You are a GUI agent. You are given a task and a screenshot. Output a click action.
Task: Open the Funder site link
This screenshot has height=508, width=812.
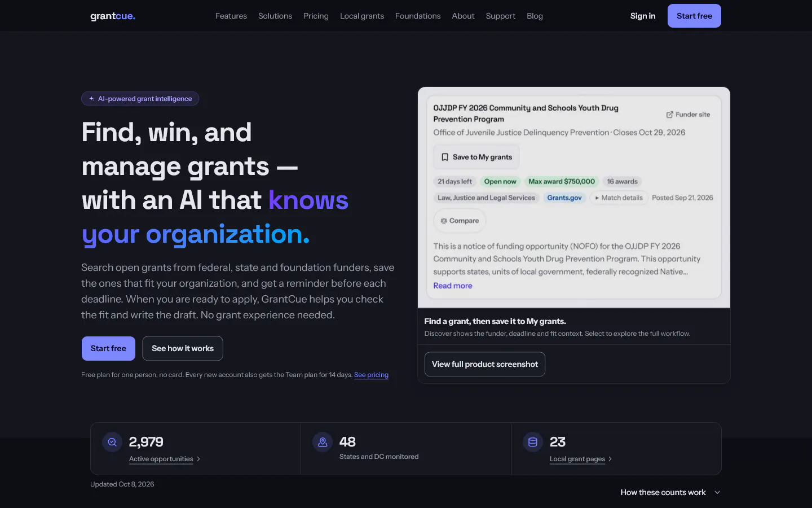coord(688,115)
